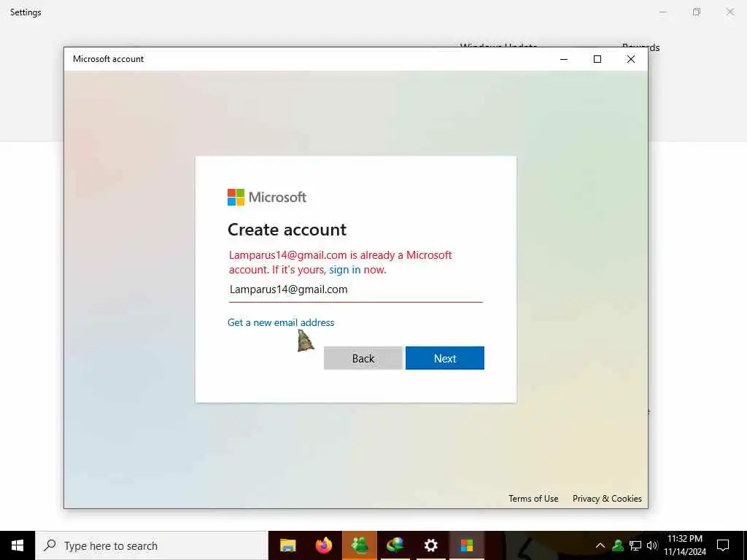Click the Microsoft logo
Screen dimensions: 747x560
[x=267, y=197]
